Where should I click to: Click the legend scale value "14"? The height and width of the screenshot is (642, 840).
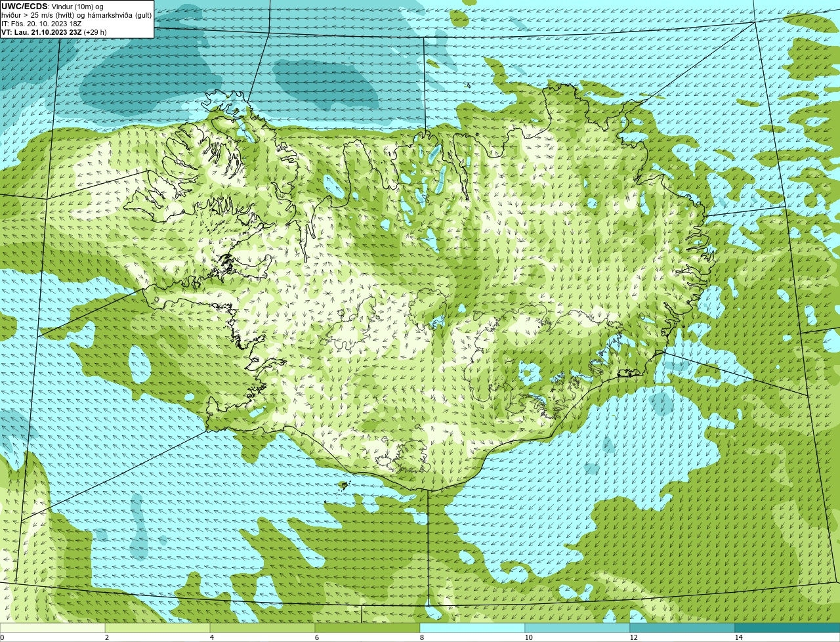(x=738, y=637)
